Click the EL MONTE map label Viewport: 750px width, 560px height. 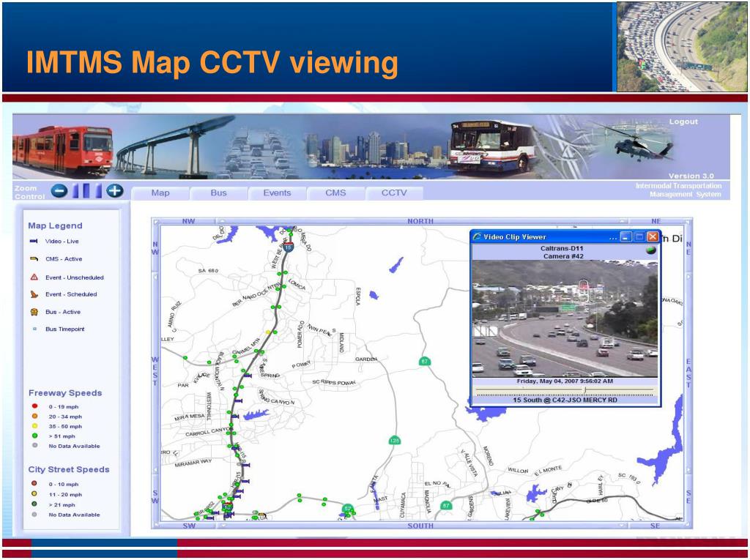[x=548, y=471]
